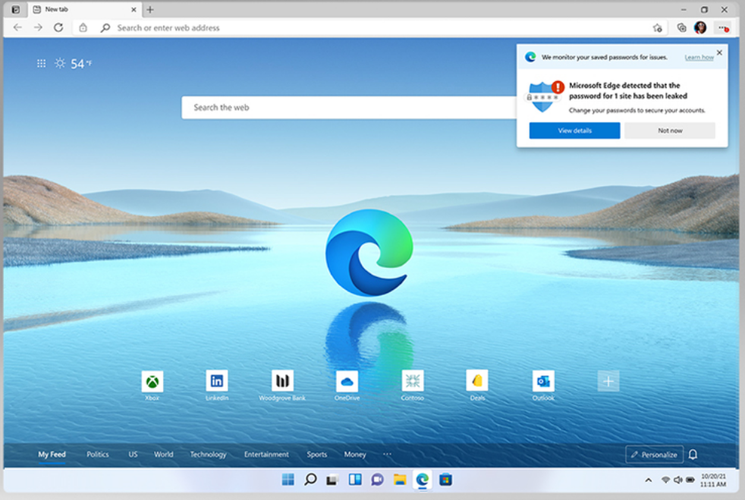This screenshot has width=745, height=500.
Task: Click the View details button
Action: (574, 130)
